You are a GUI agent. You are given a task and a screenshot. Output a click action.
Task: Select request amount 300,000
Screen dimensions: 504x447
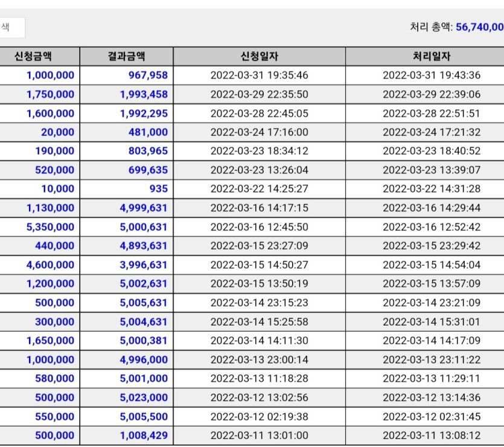tap(55, 322)
